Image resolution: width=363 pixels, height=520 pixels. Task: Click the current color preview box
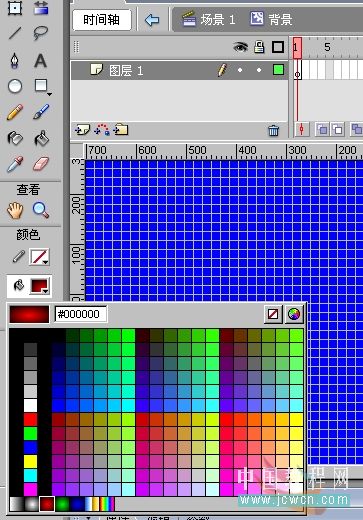[x=29, y=314]
